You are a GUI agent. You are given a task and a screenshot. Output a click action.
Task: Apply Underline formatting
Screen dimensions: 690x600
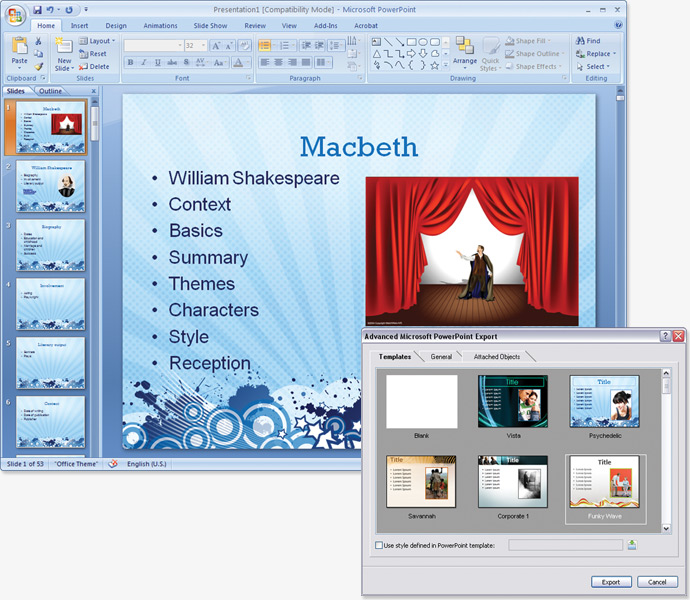158,63
